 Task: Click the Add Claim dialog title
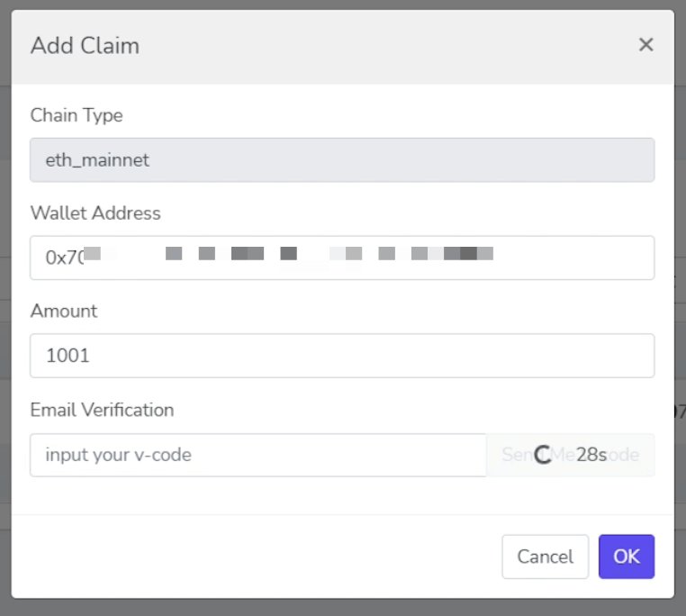pyautogui.click(x=85, y=46)
